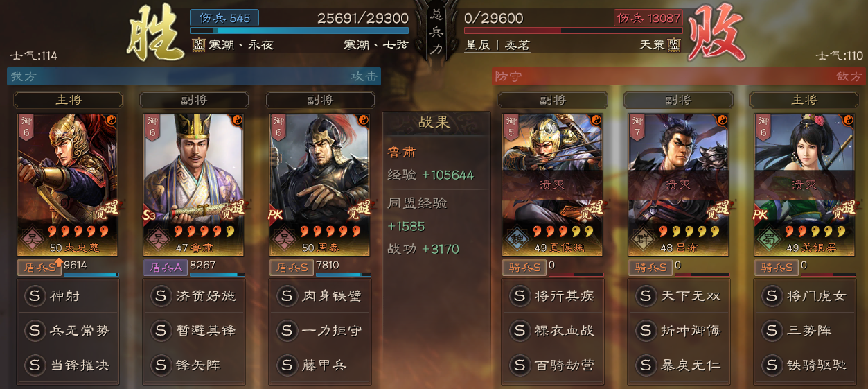Click the 神射 skill S icon
The height and width of the screenshot is (389, 868).
click(x=35, y=296)
